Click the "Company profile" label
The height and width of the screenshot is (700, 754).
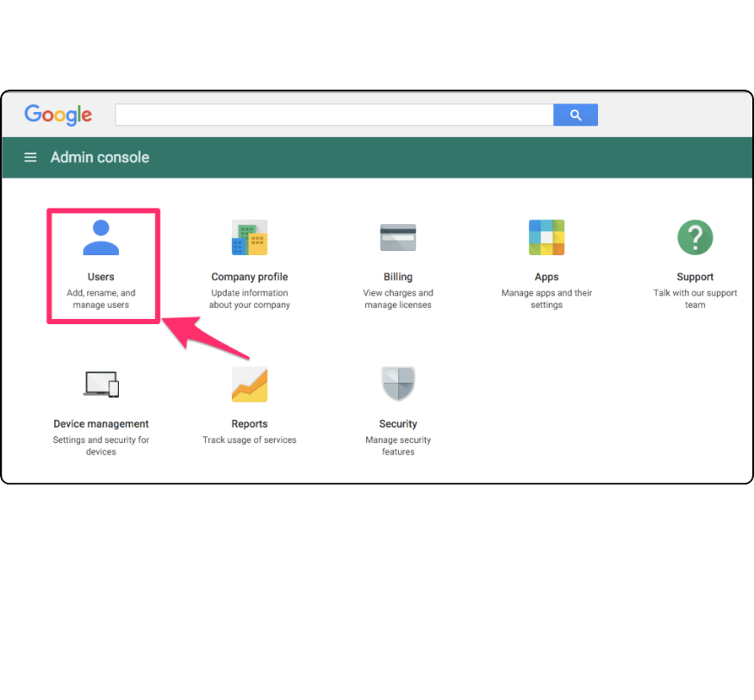click(x=249, y=277)
